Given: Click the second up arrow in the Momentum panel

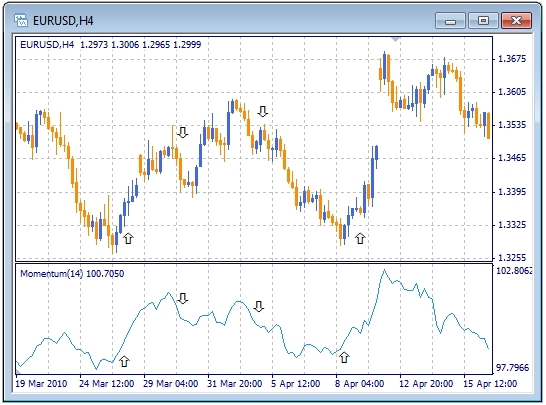Looking at the screenshot, I should click(344, 357).
